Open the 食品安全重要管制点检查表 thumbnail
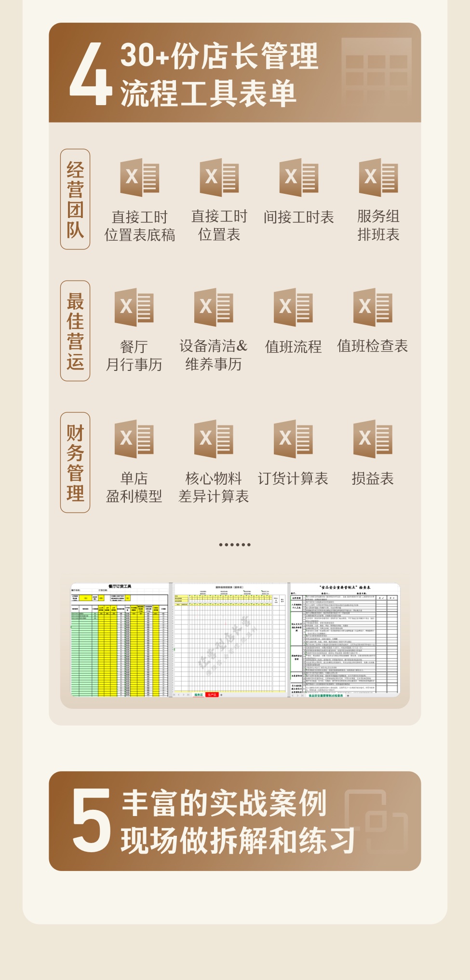Screen dimensions: 470x980 pyautogui.click(x=345, y=640)
